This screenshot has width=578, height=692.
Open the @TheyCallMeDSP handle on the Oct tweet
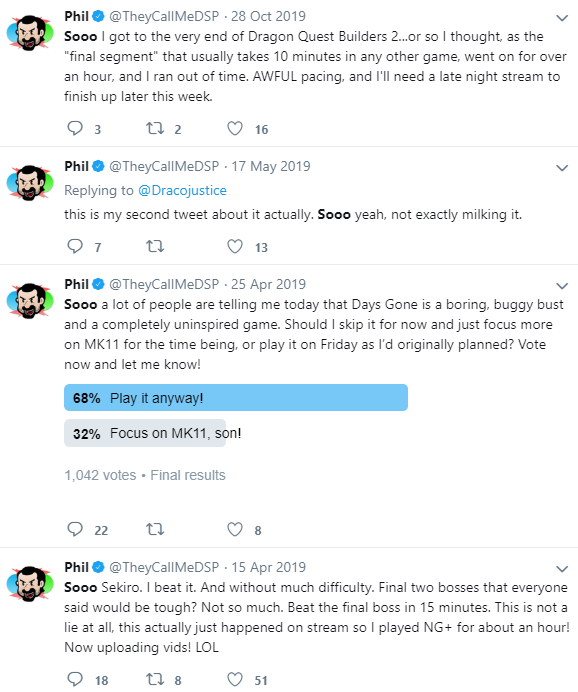click(164, 16)
